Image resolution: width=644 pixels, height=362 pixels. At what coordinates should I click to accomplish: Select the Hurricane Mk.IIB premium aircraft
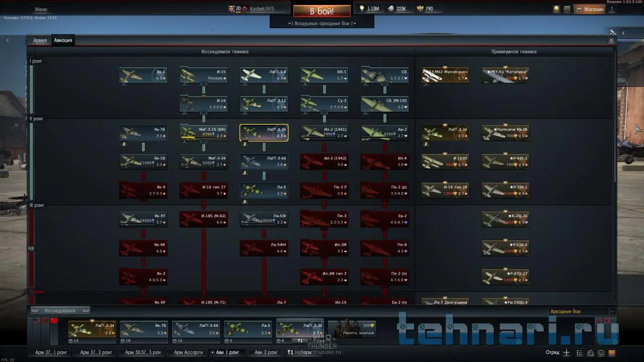click(506, 132)
